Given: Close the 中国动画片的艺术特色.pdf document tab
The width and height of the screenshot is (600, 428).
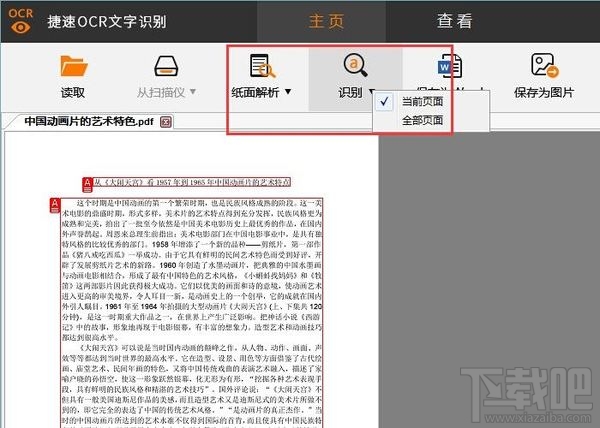Looking at the screenshot, I should [166, 122].
